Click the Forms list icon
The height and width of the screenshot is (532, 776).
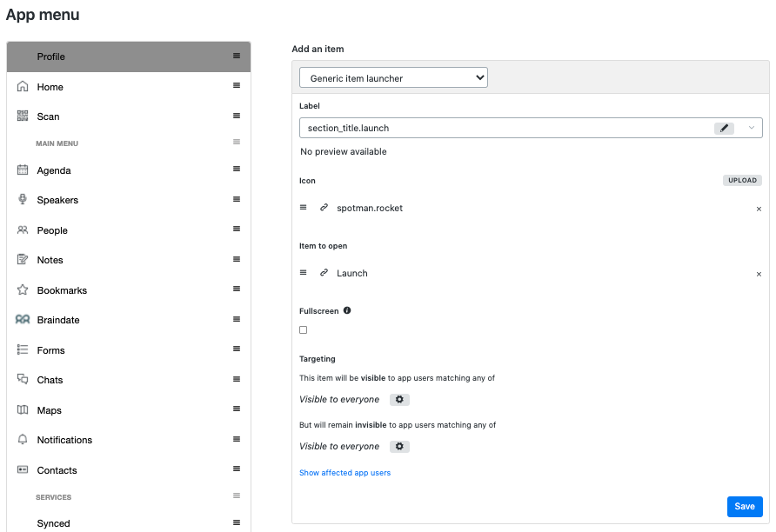tap(23, 349)
